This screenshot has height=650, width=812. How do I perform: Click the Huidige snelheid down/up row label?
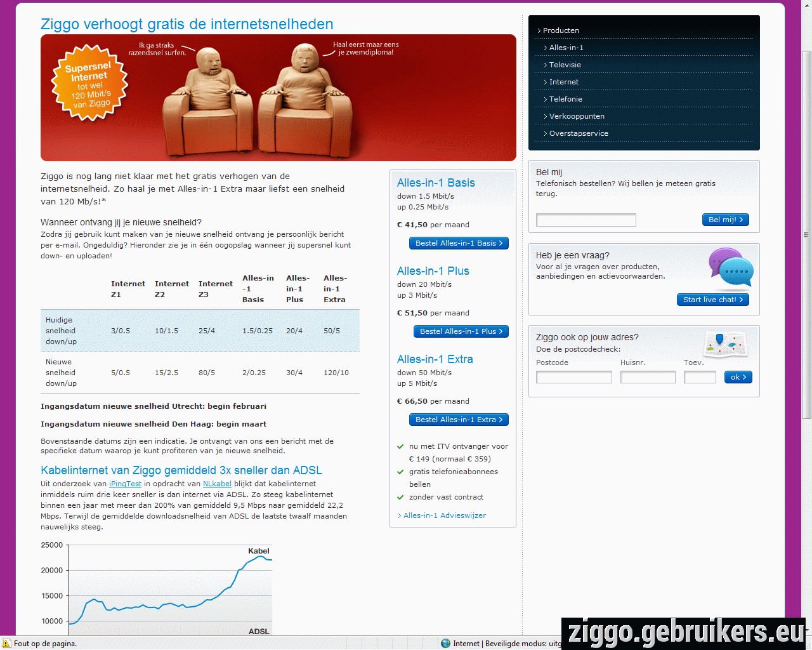(x=61, y=331)
